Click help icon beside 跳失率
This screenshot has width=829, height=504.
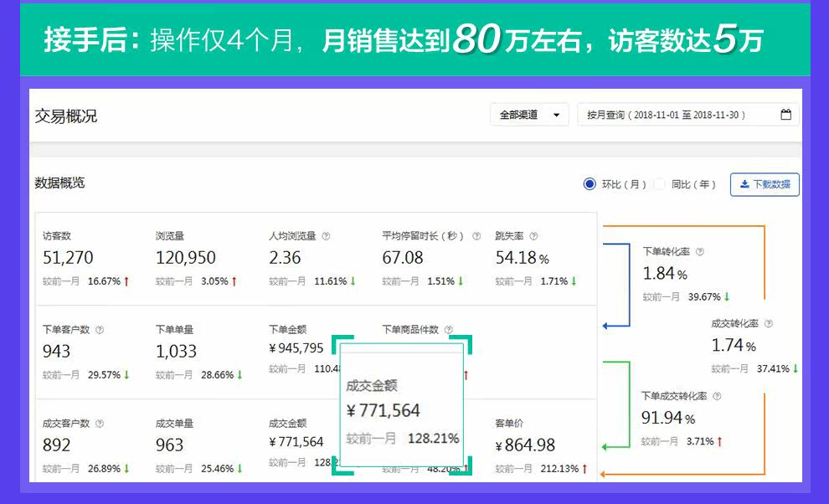click(533, 236)
